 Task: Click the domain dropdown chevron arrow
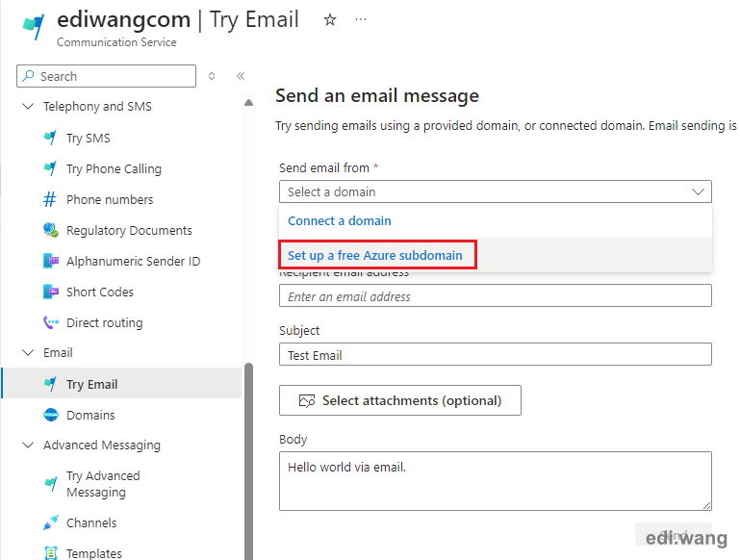(x=698, y=191)
